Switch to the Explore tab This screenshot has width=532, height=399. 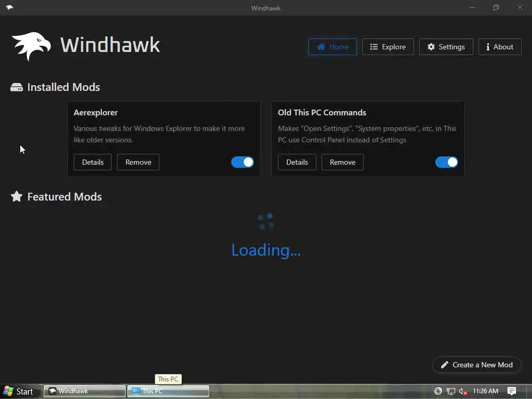pyautogui.click(x=388, y=47)
